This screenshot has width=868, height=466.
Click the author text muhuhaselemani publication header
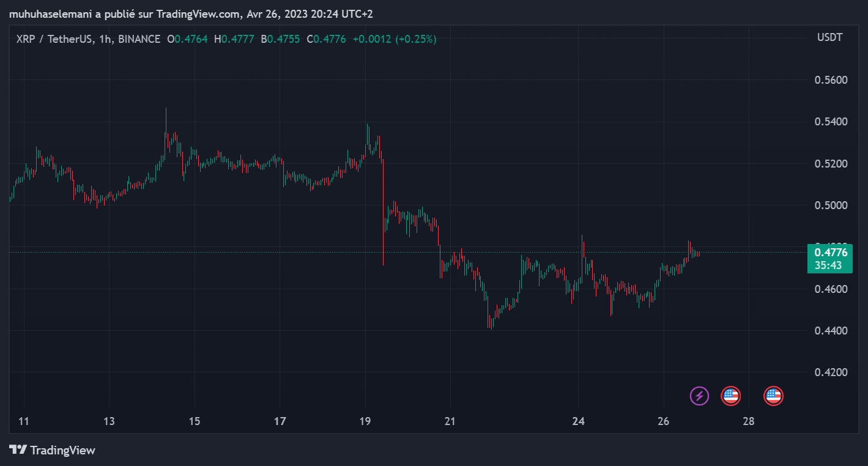click(x=191, y=14)
